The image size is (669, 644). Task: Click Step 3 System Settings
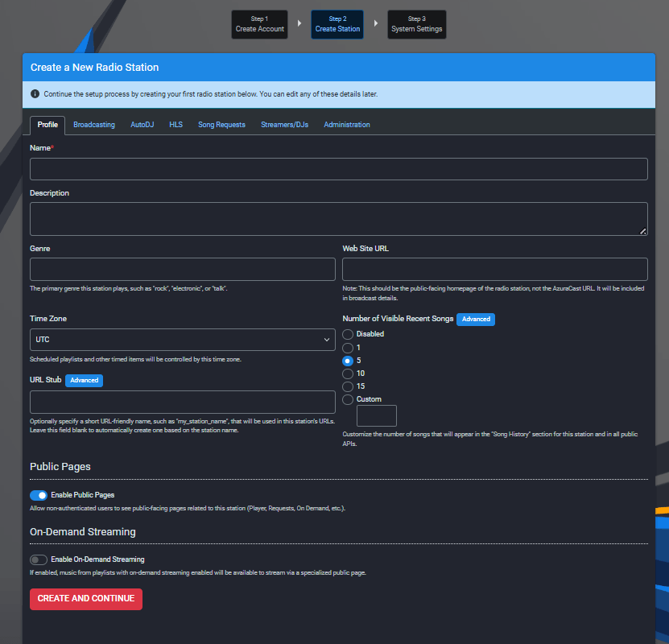[416, 24]
